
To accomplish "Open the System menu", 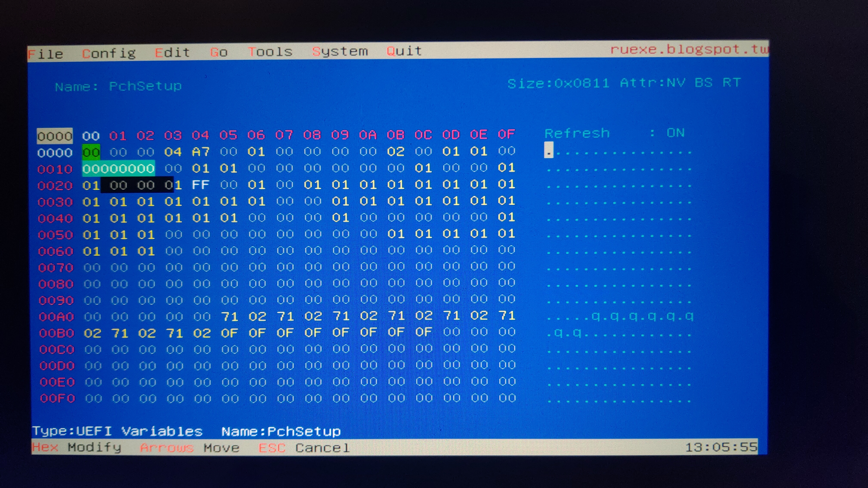I will click(340, 51).
